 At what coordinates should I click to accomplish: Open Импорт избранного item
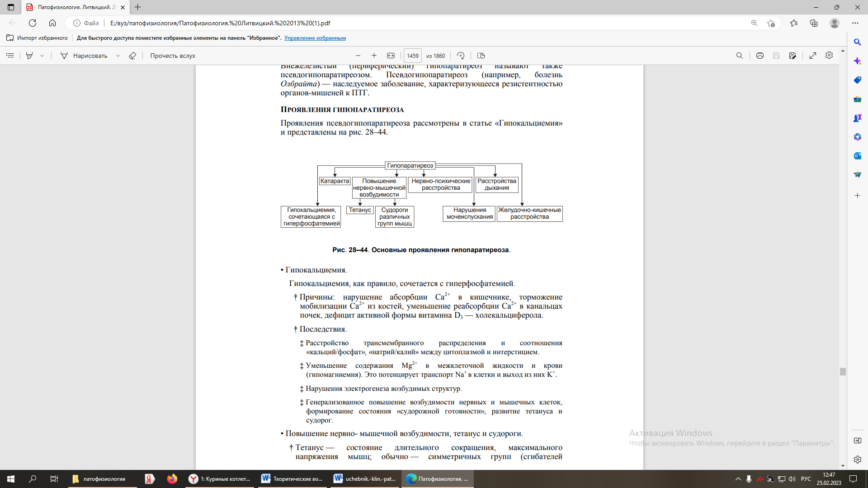[37, 38]
